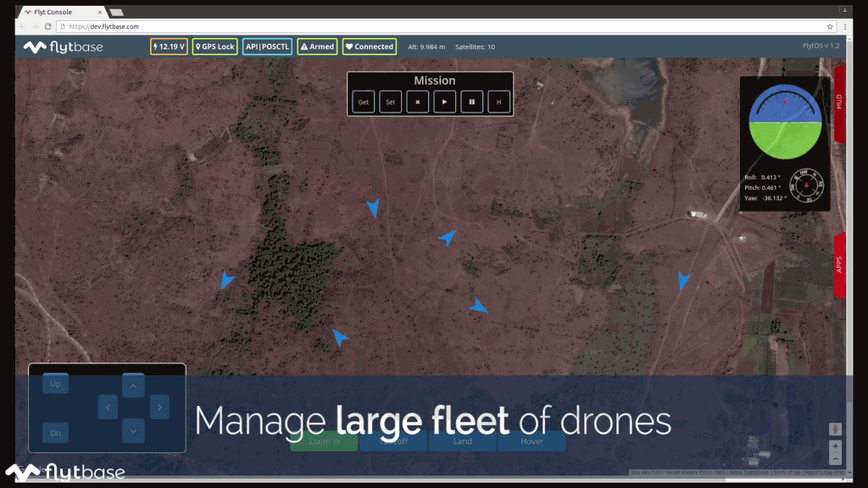Viewport: 868px width, 488px height.
Task: Click the Set mission button
Action: pos(390,103)
